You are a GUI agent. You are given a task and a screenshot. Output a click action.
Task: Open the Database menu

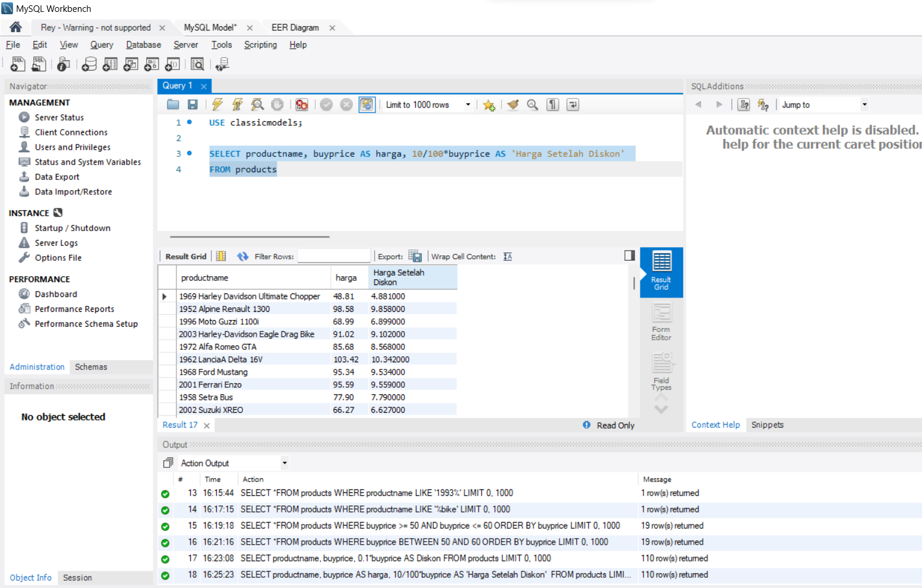coord(143,45)
